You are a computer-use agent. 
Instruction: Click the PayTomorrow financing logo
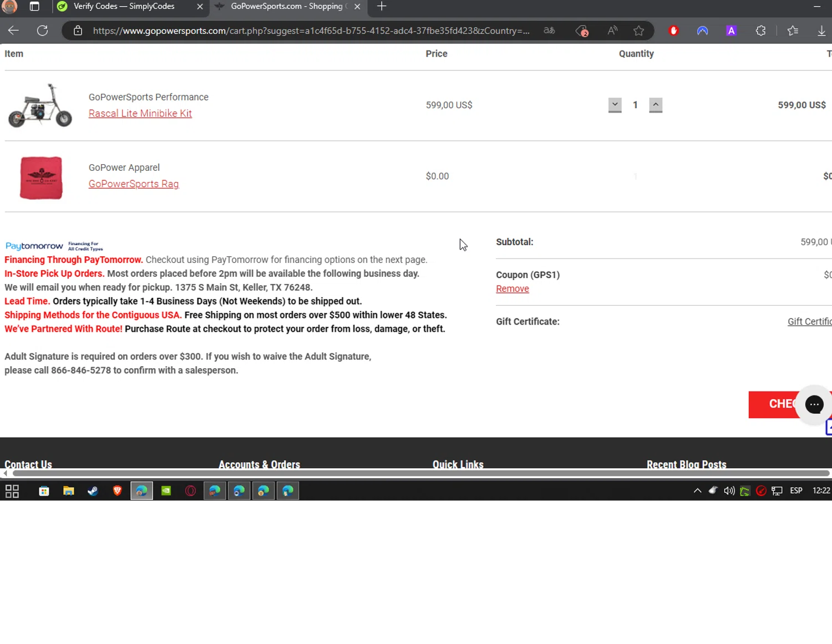(x=54, y=246)
